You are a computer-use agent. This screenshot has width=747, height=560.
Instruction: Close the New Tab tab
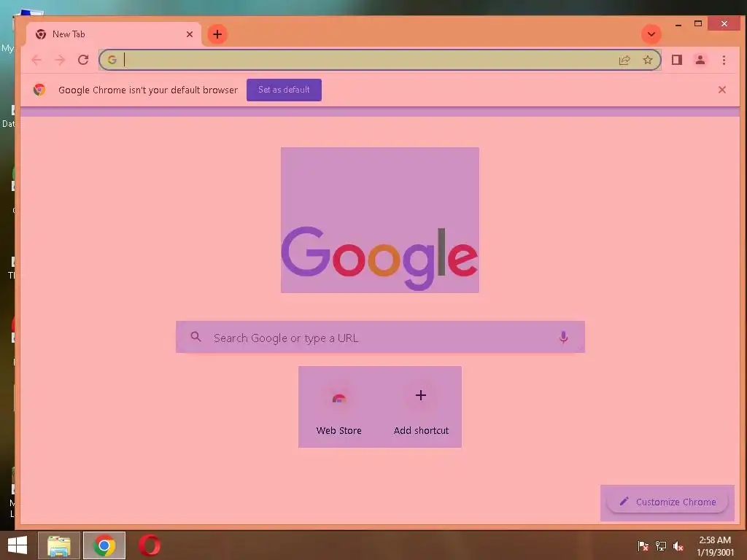pyautogui.click(x=190, y=34)
